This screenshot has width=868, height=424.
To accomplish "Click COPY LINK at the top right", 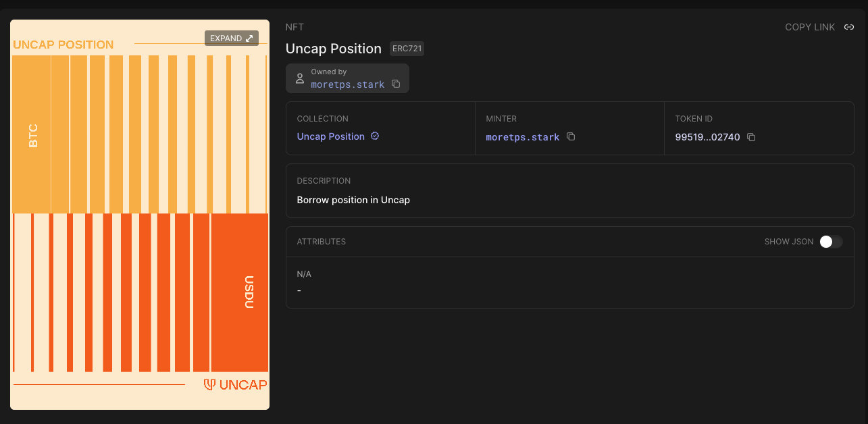I will click(810, 26).
